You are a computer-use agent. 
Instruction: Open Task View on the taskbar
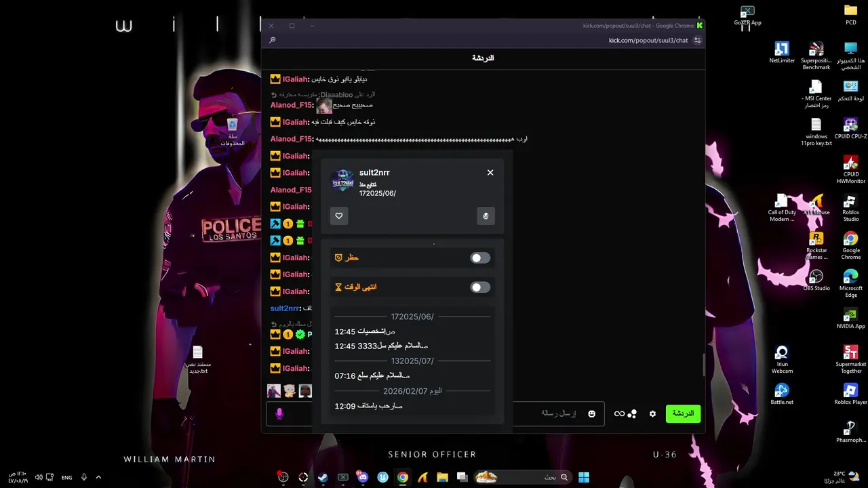point(462,477)
